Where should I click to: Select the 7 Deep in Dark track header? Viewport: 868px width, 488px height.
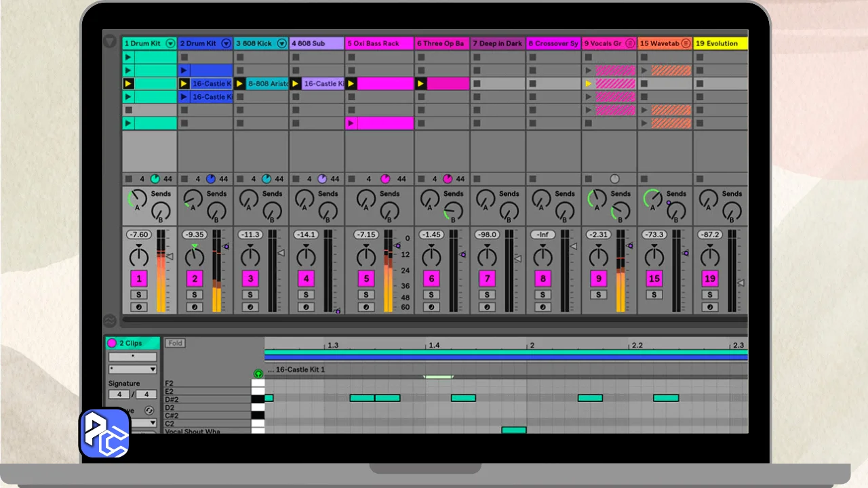coord(497,43)
